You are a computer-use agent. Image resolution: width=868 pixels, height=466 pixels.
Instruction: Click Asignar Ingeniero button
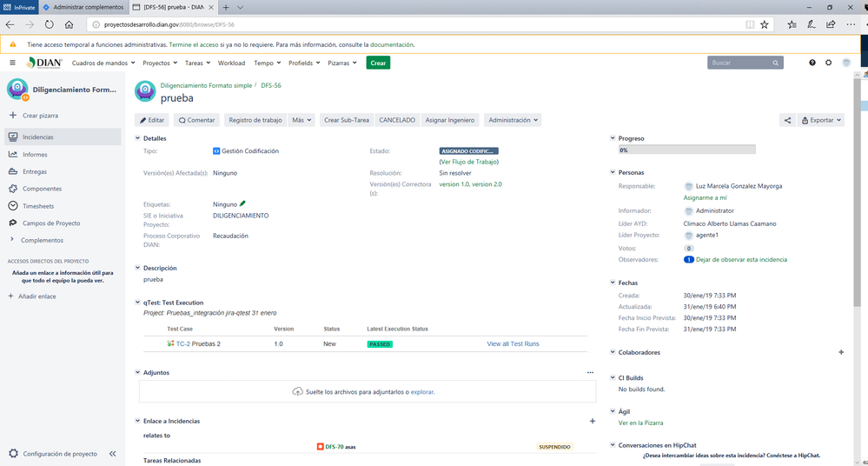point(449,120)
